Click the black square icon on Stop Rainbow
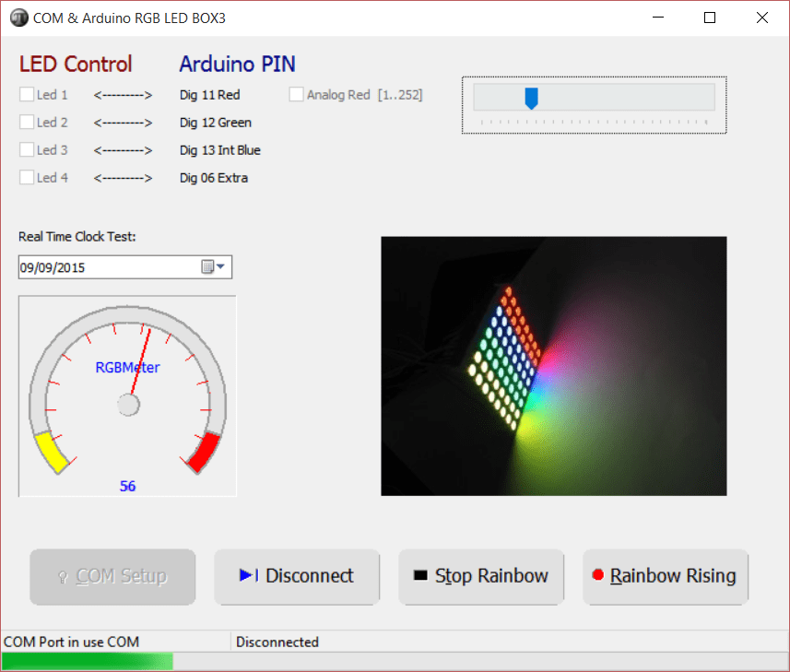This screenshot has width=790, height=672. pyautogui.click(x=420, y=576)
